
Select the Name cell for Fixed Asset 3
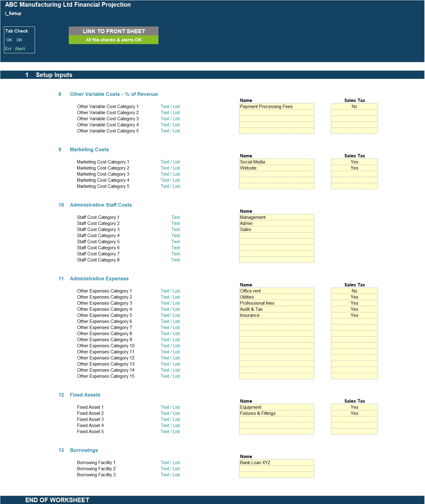pyautogui.click(x=277, y=419)
